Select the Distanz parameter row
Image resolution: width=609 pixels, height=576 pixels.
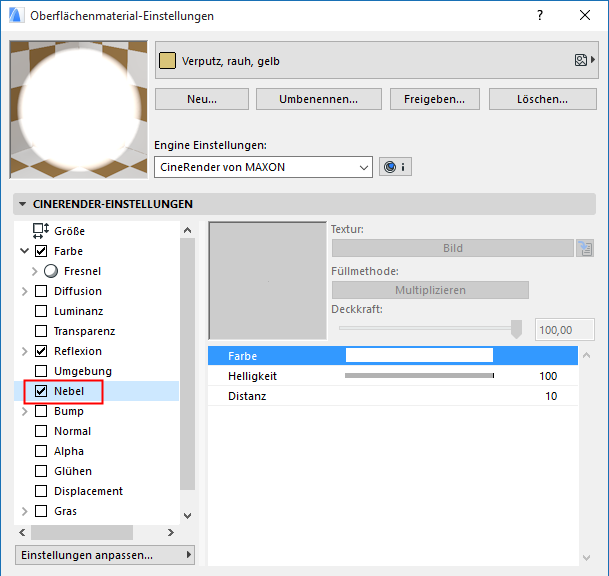(x=393, y=396)
